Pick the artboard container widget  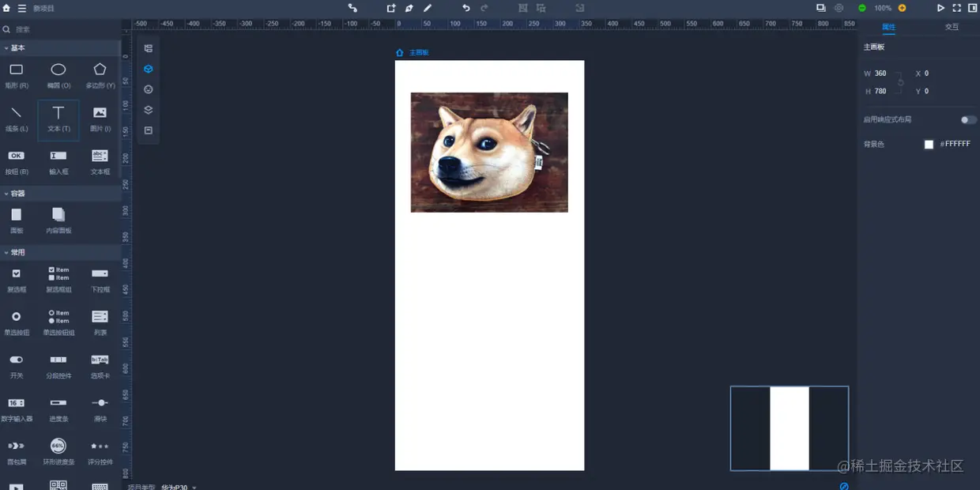(x=16, y=220)
